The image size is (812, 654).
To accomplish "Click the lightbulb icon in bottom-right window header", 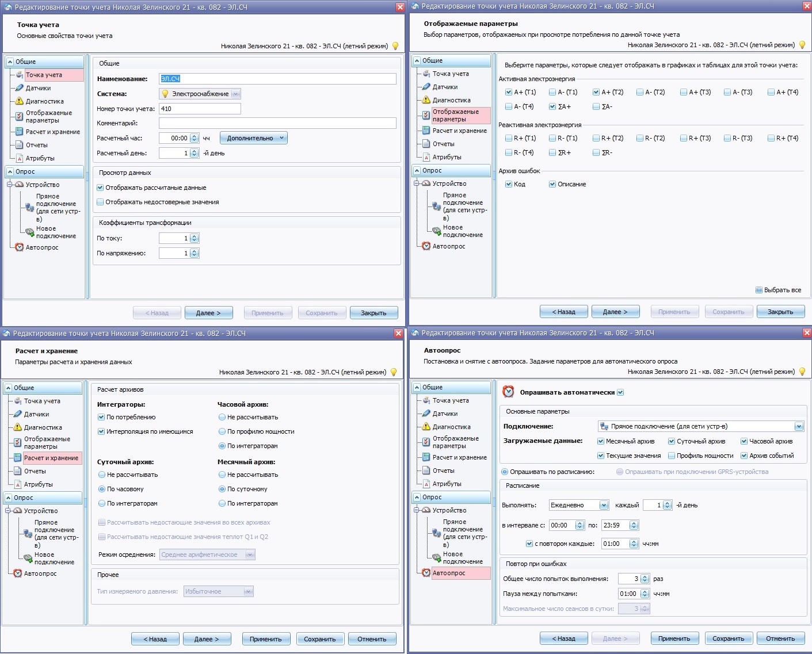I will tap(802, 372).
